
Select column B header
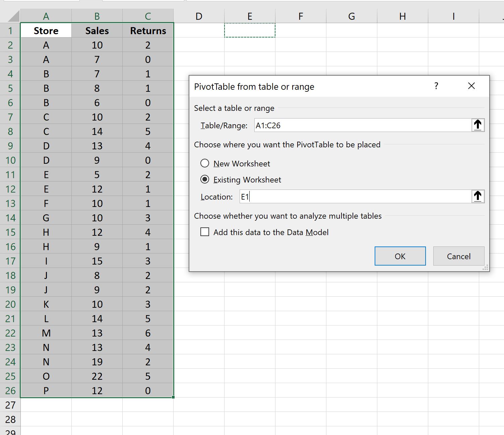click(97, 16)
